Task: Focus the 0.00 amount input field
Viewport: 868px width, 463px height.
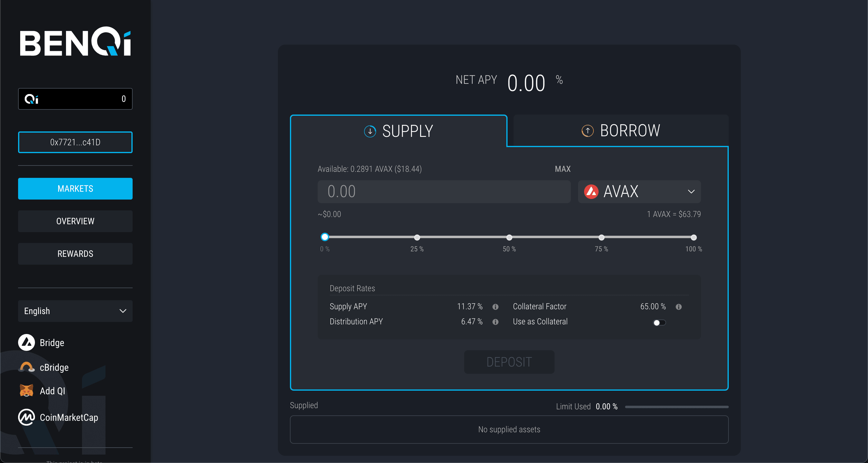Action: [444, 192]
